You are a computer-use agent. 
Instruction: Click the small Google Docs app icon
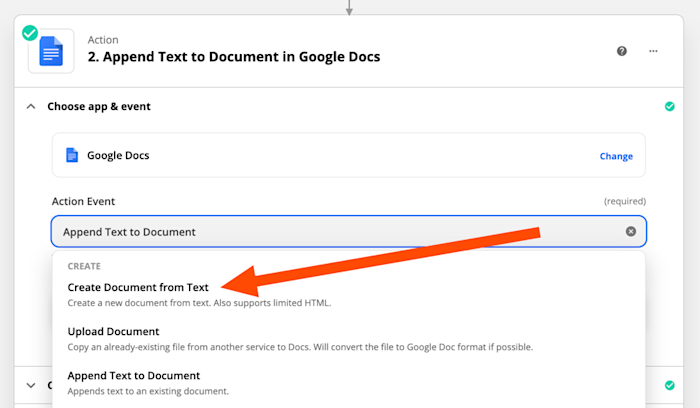(x=72, y=155)
